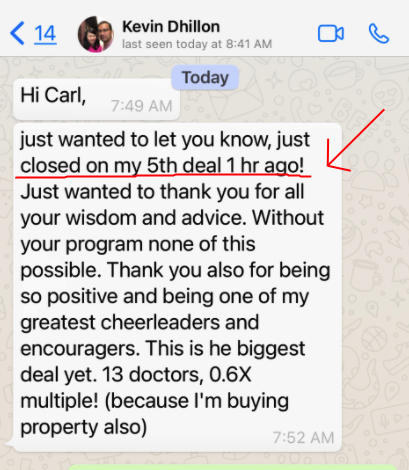Click the 7:52 AM message timestamp

click(303, 438)
